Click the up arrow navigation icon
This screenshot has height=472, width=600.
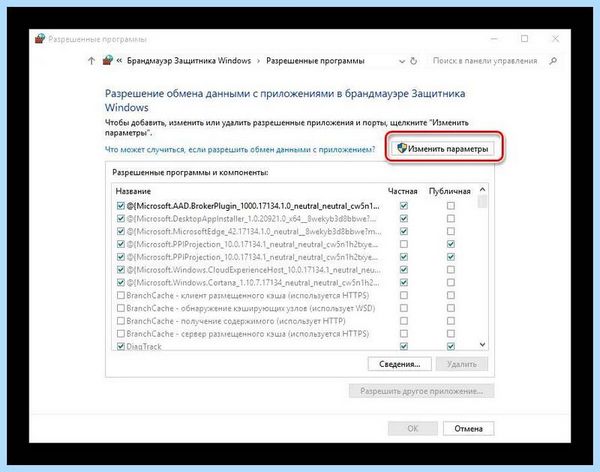pyautogui.click(x=91, y=60)
